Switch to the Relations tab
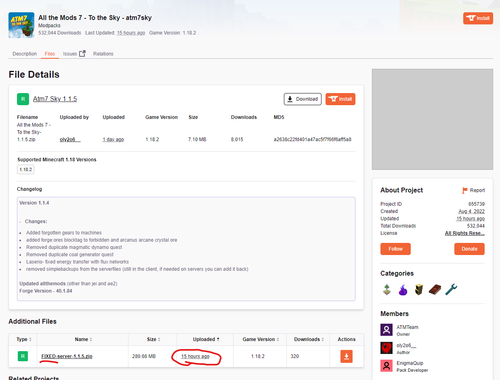 tap(103, 54)
